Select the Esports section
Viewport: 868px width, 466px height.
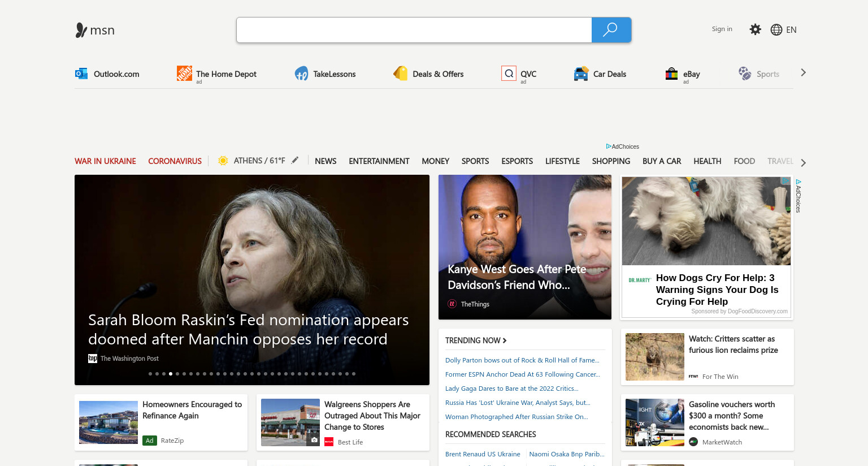click(517, 161)
